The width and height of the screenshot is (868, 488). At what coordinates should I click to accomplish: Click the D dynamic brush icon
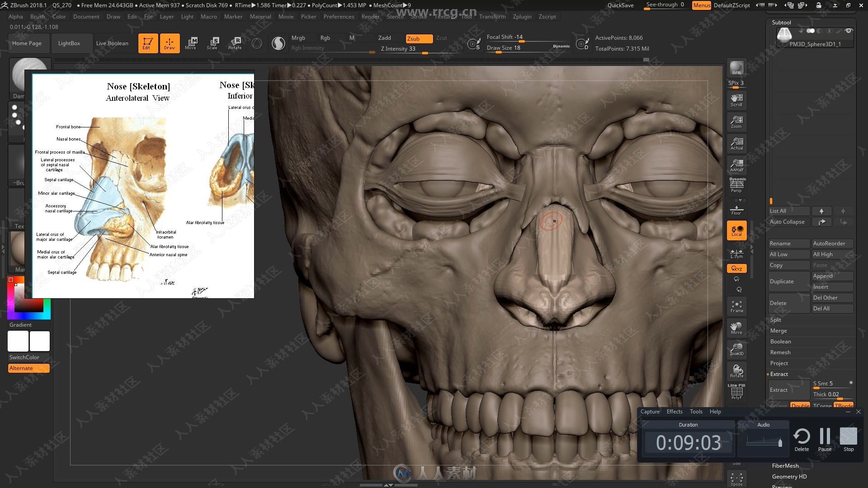coord(583,44)
